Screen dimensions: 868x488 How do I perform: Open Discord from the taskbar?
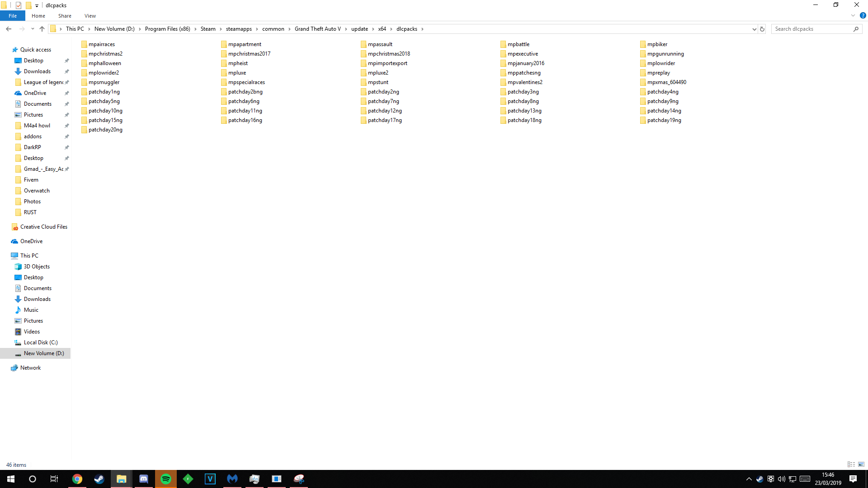pyautogui.click(x=144, y=479)
